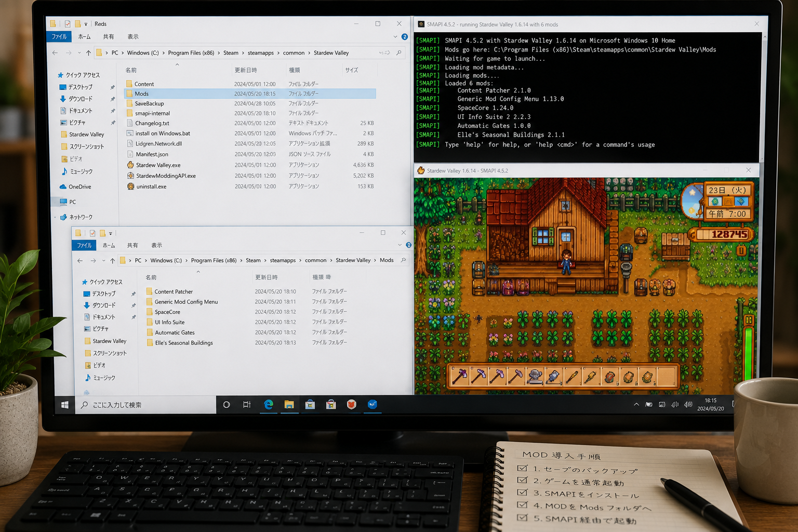Go back in the Mods folder window
Viewport: 798px width, 532px height.
(79, 261)
